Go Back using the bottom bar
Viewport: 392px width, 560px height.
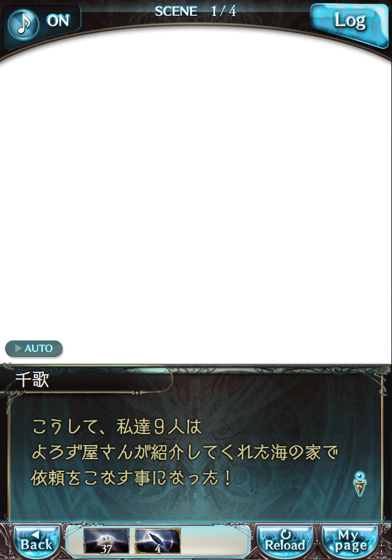pos(36,541)
